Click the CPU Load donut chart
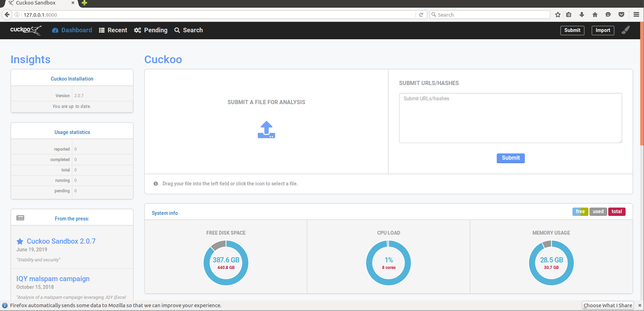This screenshot has height=311, width=644. click(x=388, y=263)
